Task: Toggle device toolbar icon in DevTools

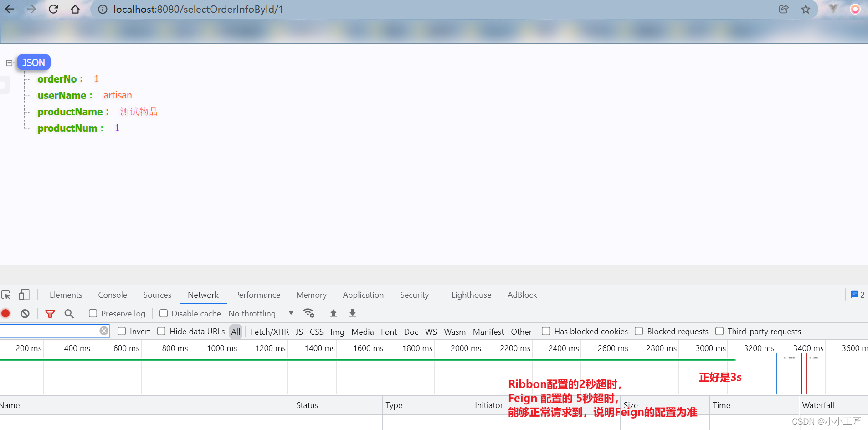Action: (x=24, y=295)
